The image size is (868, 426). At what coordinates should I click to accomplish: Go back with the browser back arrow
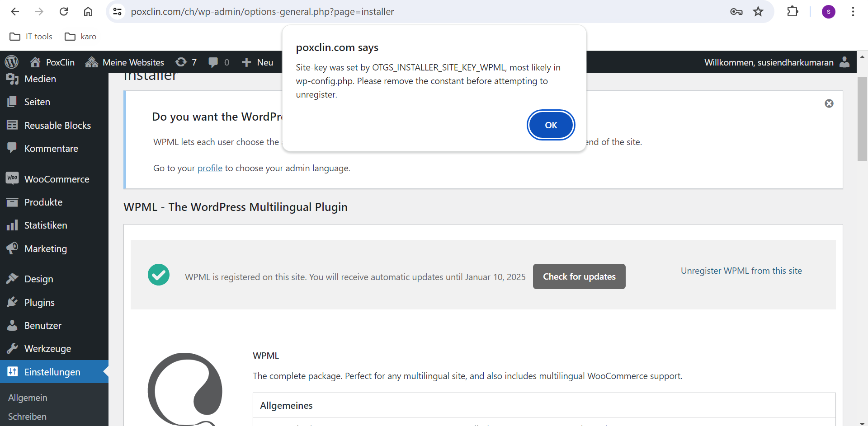click(15, 12)
